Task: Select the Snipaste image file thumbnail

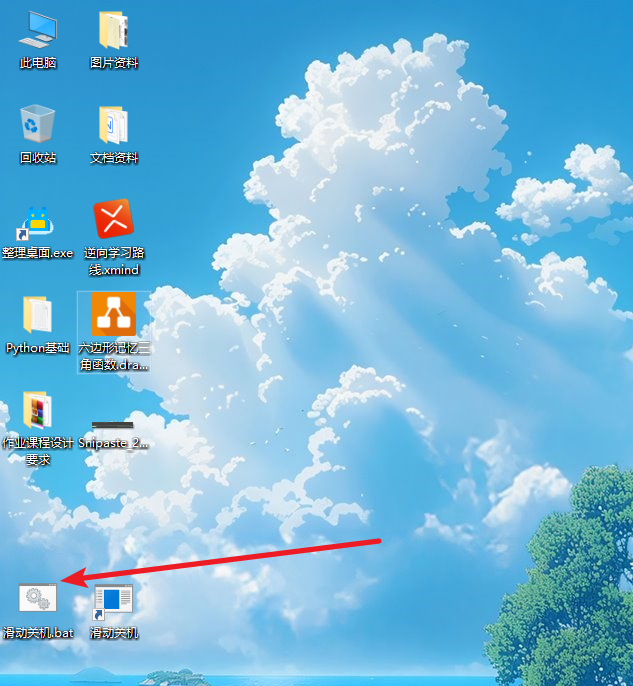Action: [x=113, y=424]
